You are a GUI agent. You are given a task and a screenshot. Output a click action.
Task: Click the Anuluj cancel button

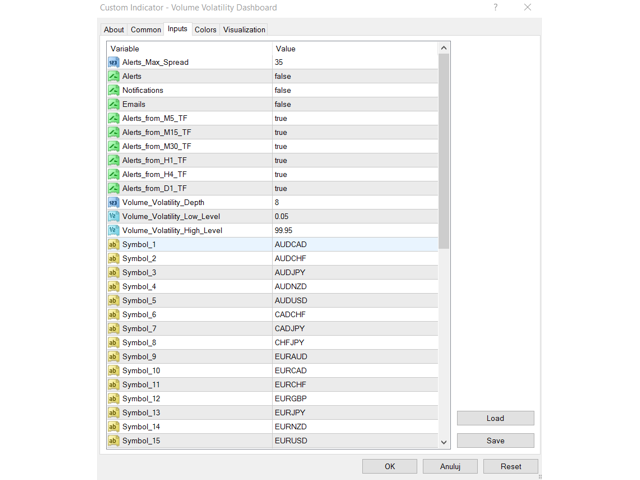coord(450,467)
